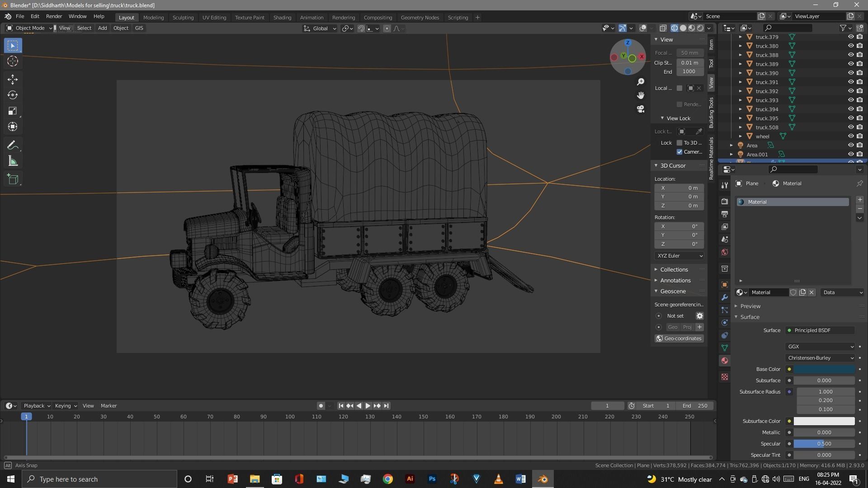This screenshot has width=868, height=488.
Task: Click the zoom viewport magnifier icon
Action: click(641, 82)
